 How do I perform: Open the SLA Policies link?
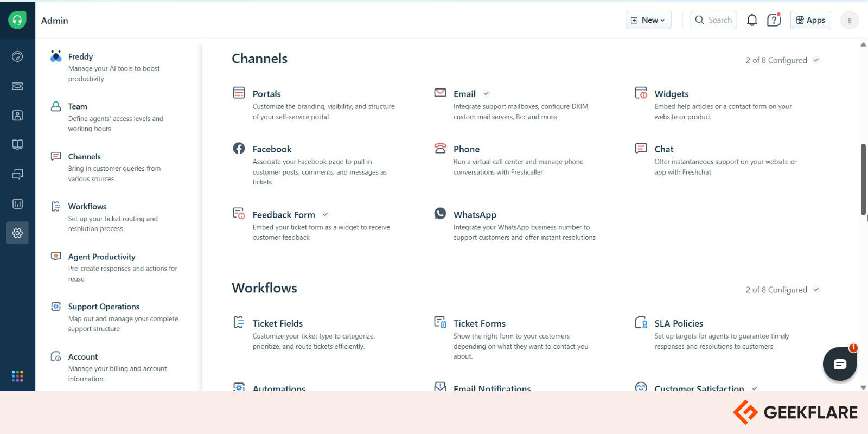tap(678, 323)
